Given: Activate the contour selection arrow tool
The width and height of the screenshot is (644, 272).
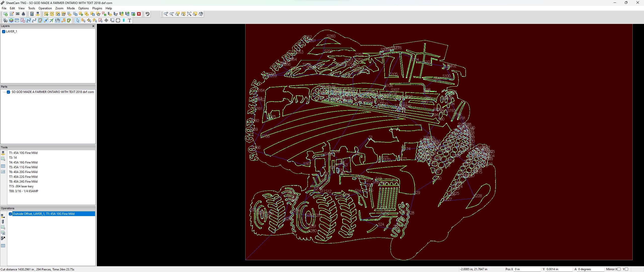Looking at the screenshot, I should [100, 20].
